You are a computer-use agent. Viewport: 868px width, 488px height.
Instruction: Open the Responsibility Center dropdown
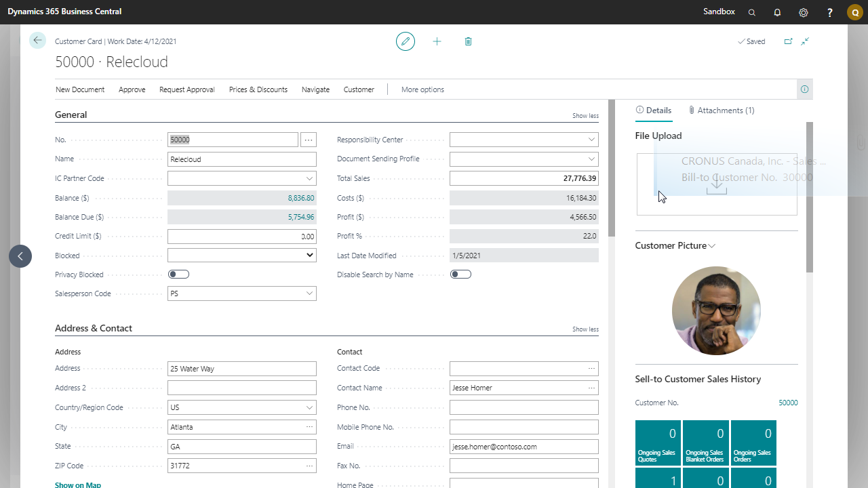tap(591, 140)
